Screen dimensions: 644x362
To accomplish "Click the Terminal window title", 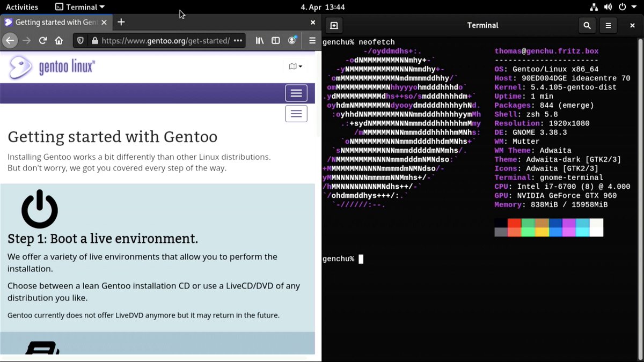I will [482, 25].
